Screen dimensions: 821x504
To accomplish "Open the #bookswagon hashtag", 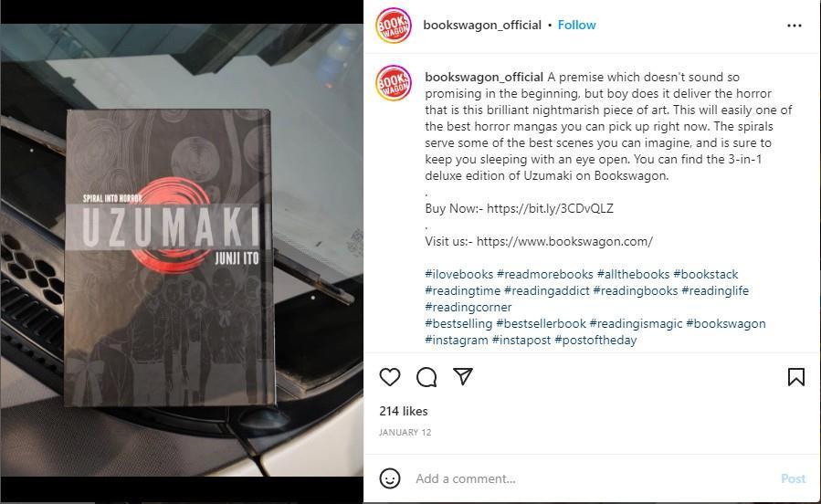I will coord(726,323).
